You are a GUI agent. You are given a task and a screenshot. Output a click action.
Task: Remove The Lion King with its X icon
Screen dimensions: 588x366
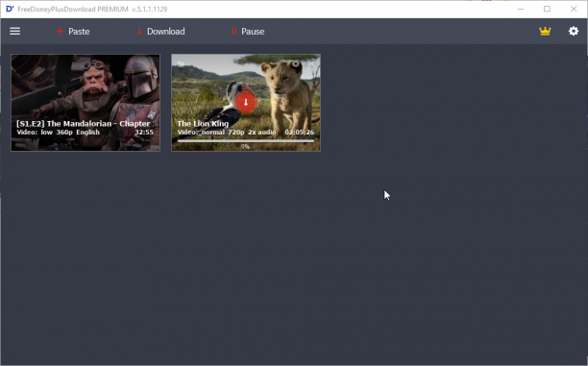pos(311,64)
